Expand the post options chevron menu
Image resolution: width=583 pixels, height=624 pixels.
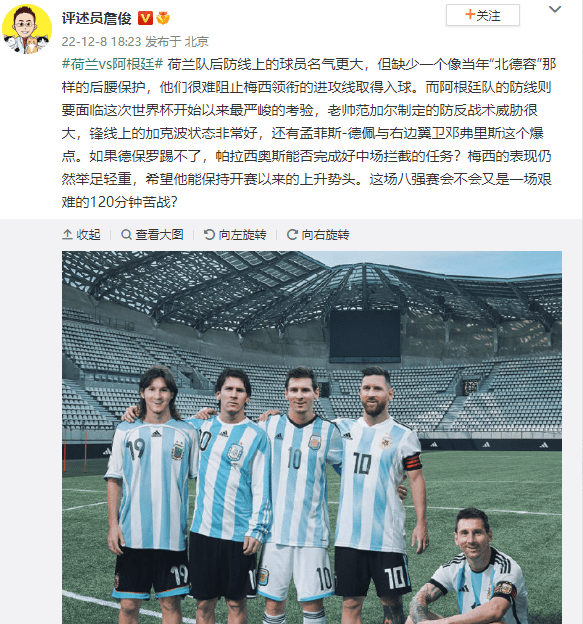(555, 9)
